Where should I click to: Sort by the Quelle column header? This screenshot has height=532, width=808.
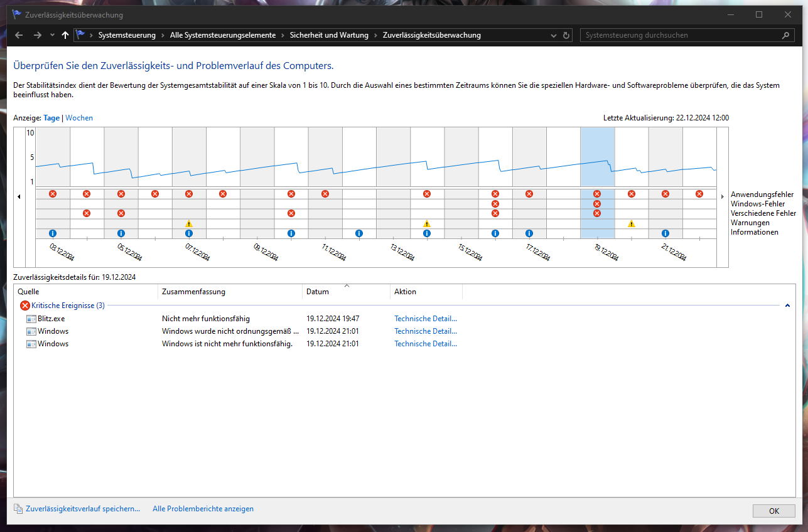(x=86, y=292)
